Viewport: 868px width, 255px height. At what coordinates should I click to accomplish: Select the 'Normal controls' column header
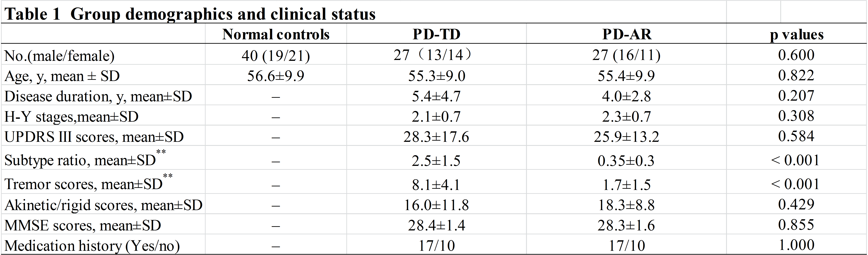pos(276,34)
